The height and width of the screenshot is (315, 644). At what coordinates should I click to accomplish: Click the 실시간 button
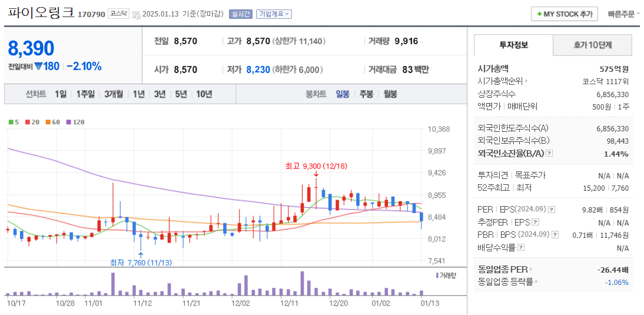coord(241,14)
